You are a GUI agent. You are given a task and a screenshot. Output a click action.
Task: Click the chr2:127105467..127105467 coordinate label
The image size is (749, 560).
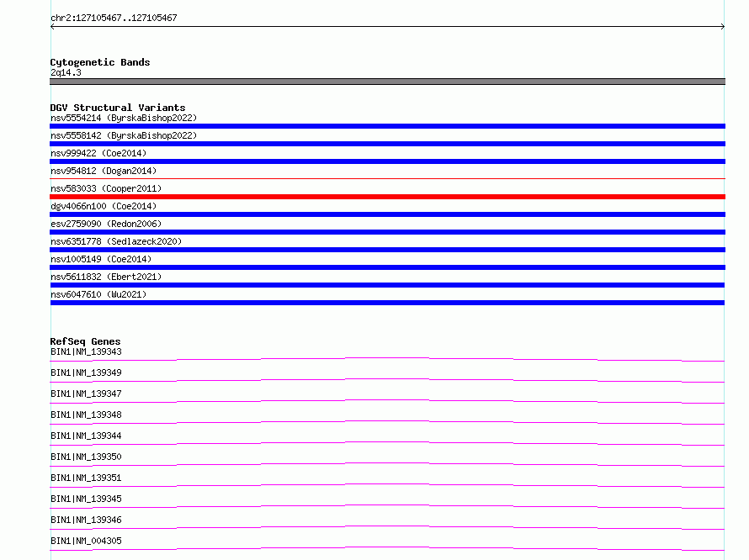coord(114,18)
